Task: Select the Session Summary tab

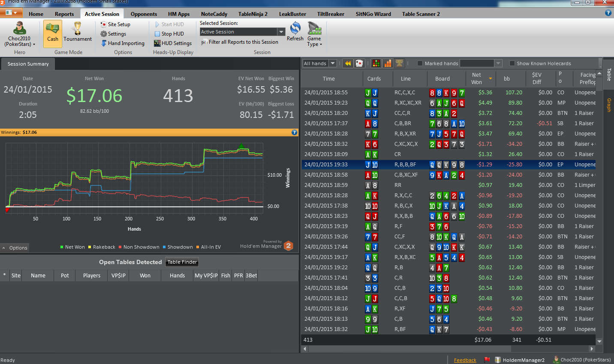Action: coord(28,64)
